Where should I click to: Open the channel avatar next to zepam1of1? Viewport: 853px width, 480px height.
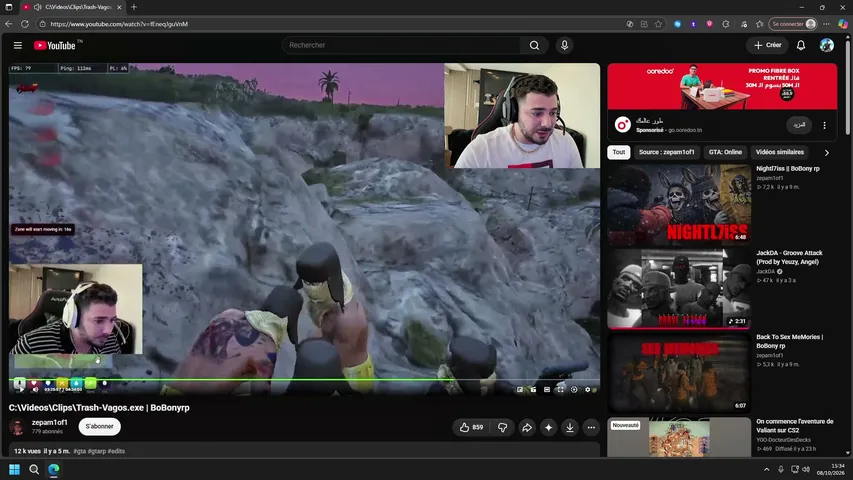[x=17, y=427]
